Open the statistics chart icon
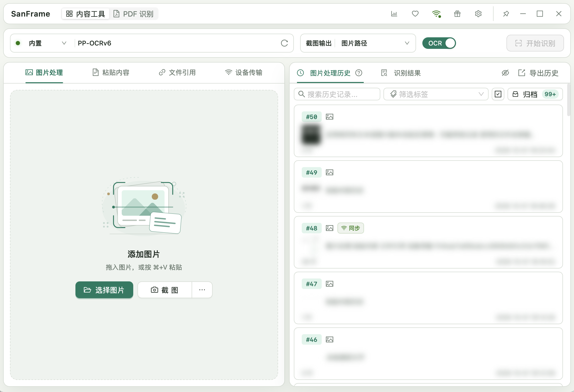The width and height of the screenshot is (574, 392). [x=394, y=14]
